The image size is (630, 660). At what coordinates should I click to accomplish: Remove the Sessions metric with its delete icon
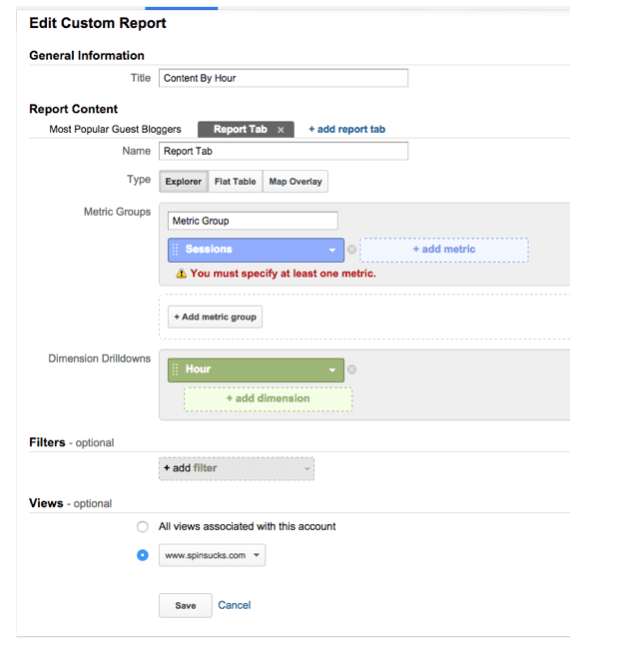pos(352,250)
